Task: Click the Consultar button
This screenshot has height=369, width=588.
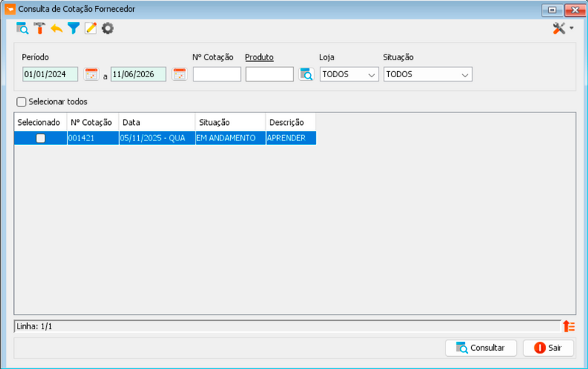Action: (x=481, y=348)
